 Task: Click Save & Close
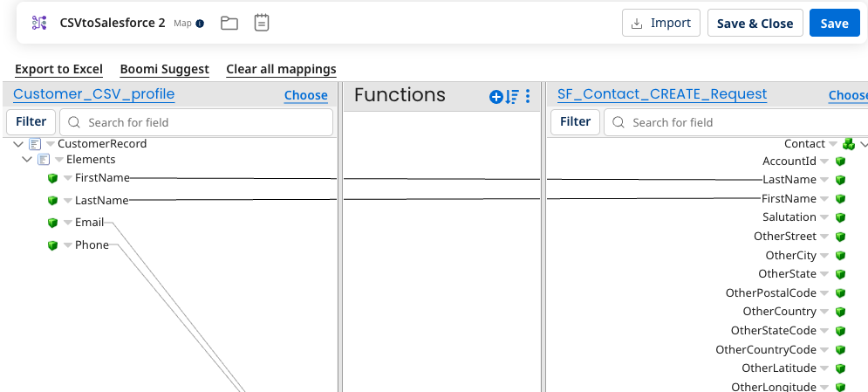(x=755, y=23)
